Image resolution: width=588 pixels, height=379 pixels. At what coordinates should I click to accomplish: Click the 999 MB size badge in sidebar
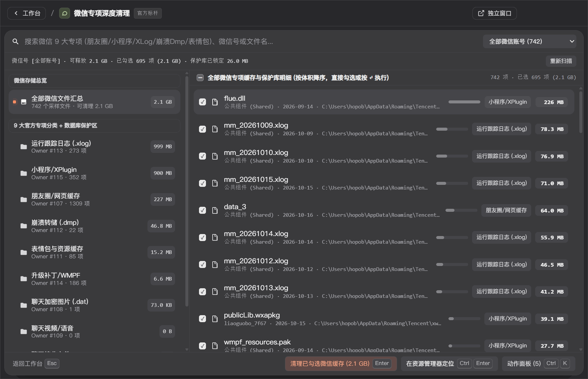pos(163,147)
